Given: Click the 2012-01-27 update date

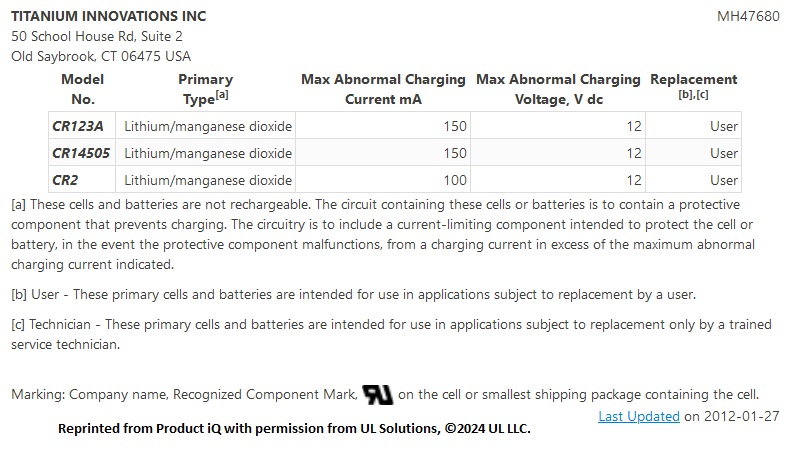Looking at the screenshot, I should pos(742,416).
